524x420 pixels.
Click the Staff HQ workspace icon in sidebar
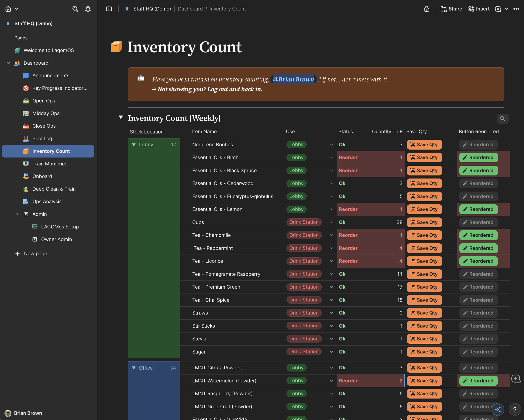point(8,24)
